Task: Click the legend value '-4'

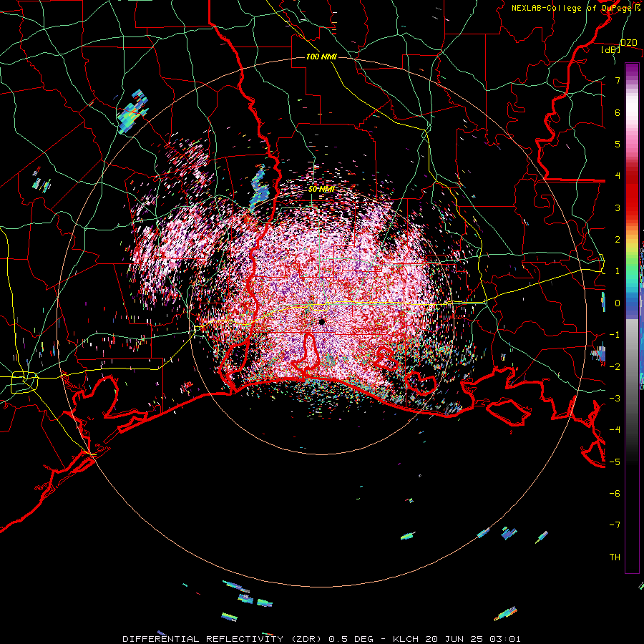Action: click(615, 430)
